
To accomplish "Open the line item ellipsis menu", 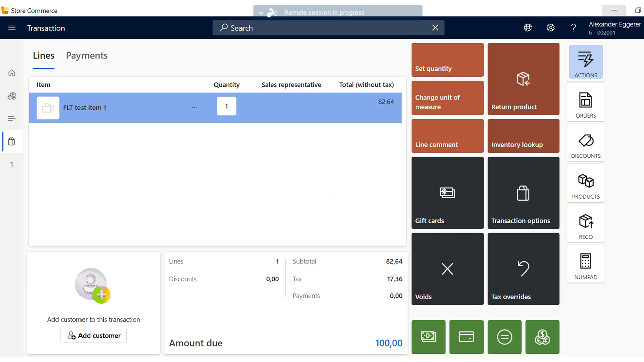I will coord(195,108).
